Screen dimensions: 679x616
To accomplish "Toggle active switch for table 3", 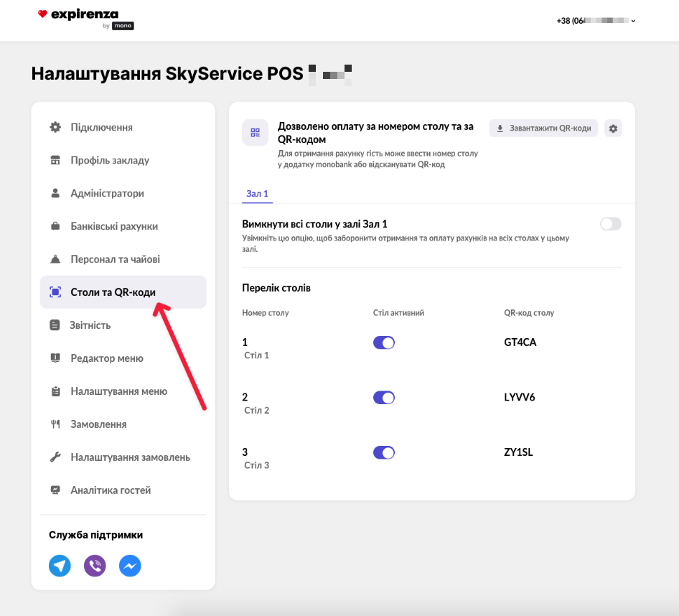I will 384,452.
